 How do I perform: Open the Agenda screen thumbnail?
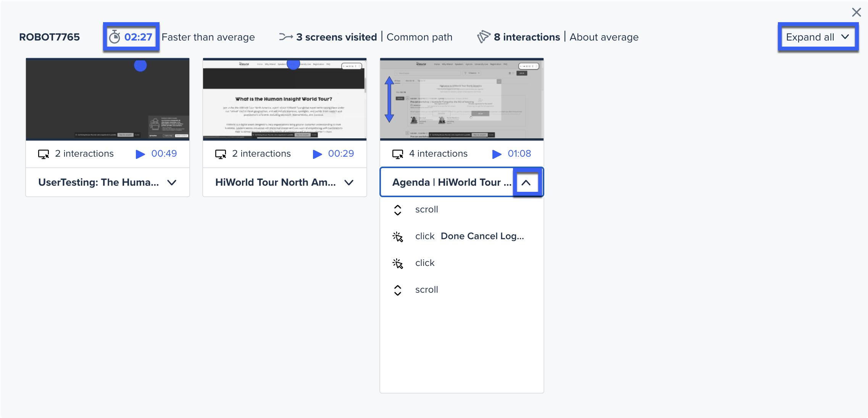pos(462,99)
